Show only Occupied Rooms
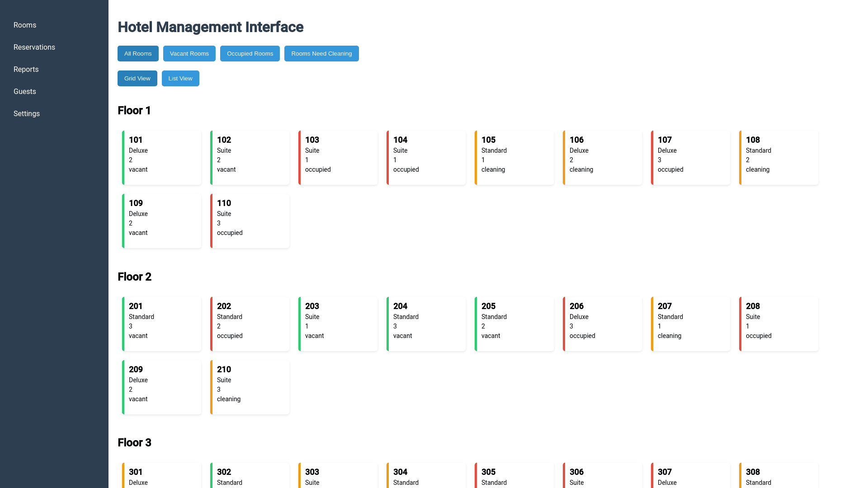Viewport: 868px width, 488px height. click(250, 54)
